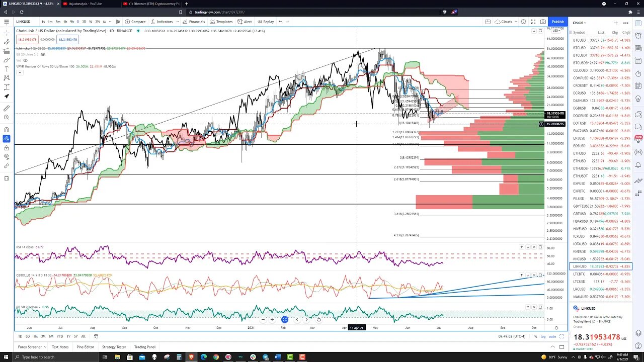Open the hamburger main menu
Image resolution: width=644 pixels, height=362 pixels.
[x=7, y=22]
